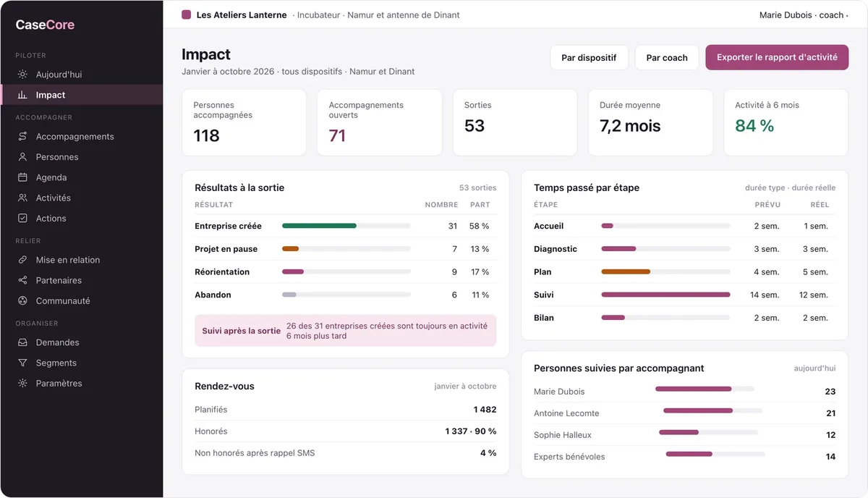Click the Entreprise créée green progress bar

click(x=319, y=226)
